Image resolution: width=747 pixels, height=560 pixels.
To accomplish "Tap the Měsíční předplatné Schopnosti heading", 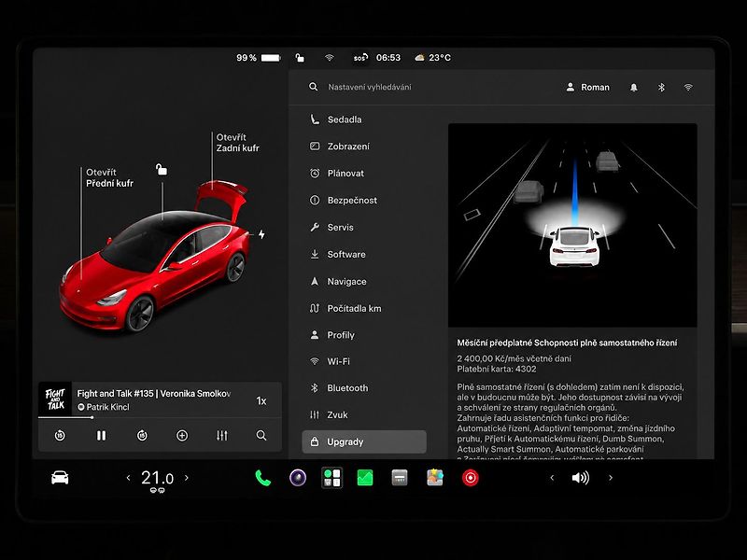I will tap(567, 343).
